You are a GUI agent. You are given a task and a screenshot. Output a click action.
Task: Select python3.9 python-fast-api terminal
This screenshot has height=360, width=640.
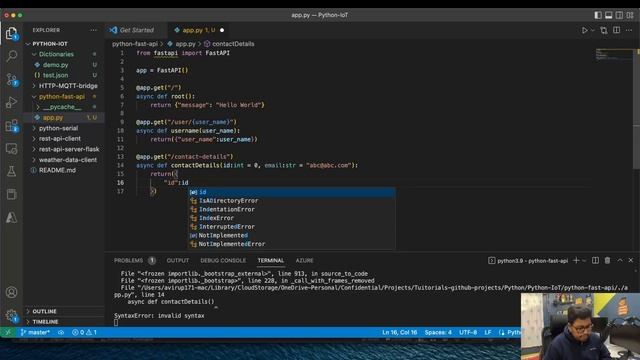(x=528, y=260)
